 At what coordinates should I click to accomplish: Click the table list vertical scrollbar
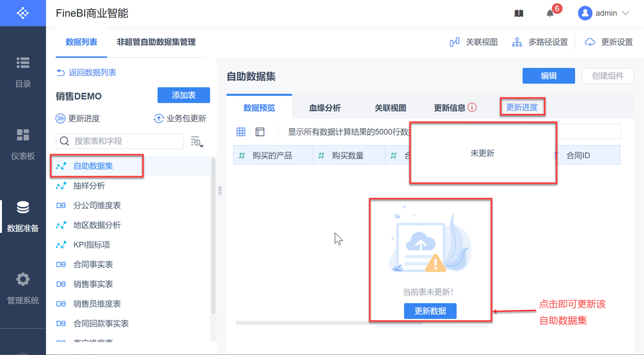click(x=213, y=235)
